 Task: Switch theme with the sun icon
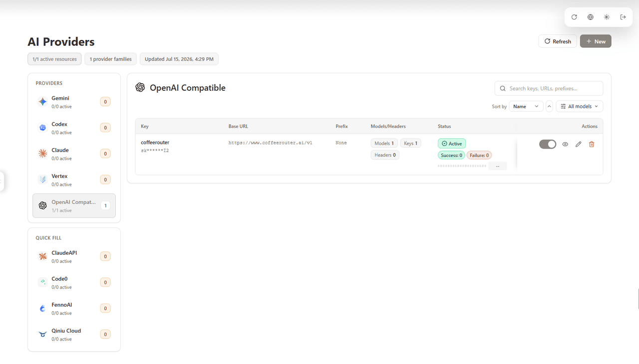pos(607,17)
